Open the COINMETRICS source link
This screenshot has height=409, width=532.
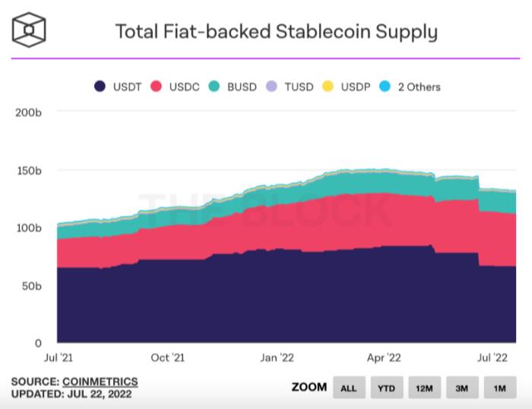point(100,381)
